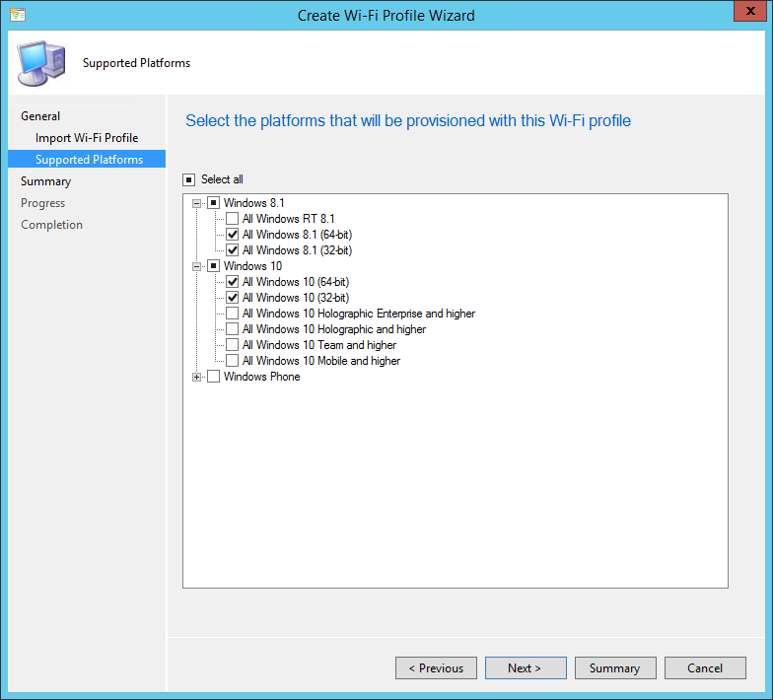Select the Windows 8.1 tree label

254,203
